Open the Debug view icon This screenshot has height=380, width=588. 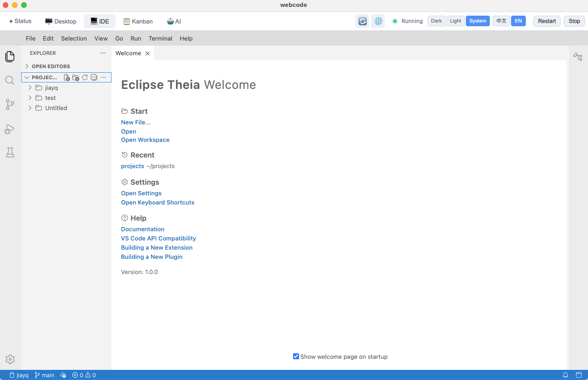[10, 129]
